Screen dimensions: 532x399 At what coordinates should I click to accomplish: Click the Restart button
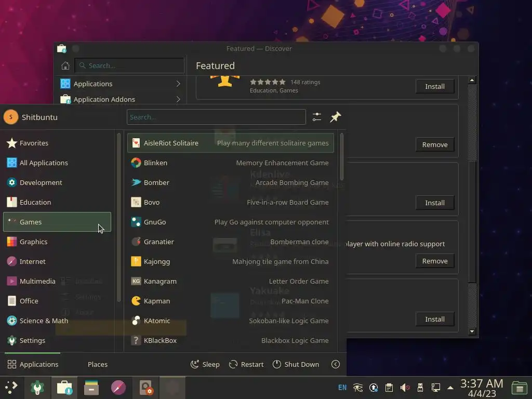point(246,364)
